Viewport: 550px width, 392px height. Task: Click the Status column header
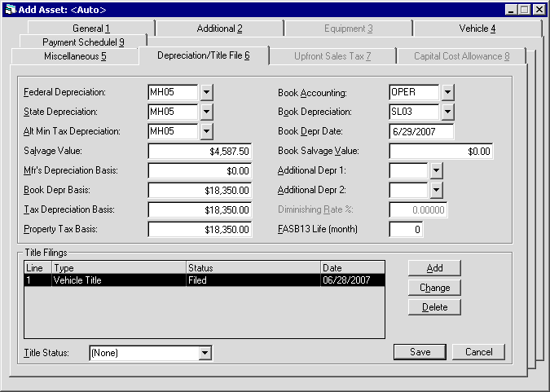pyautogui.click(x=253, y=268)
